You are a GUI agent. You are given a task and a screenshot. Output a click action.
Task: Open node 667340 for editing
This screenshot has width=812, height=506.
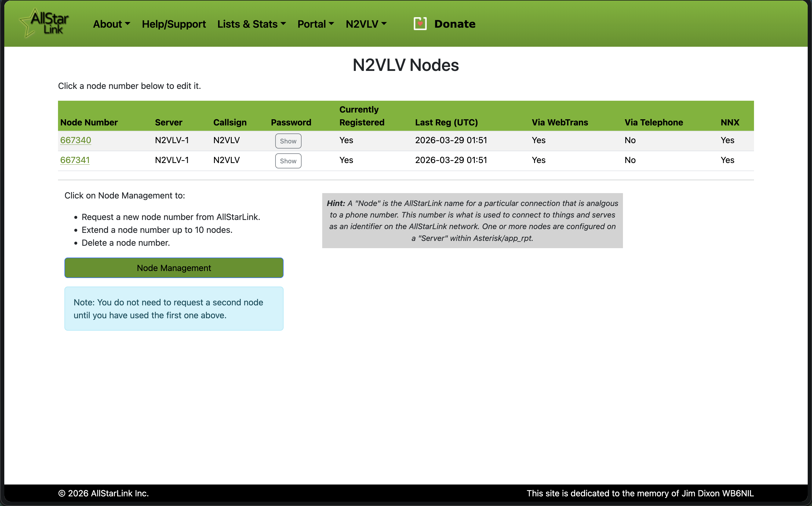[76, 140]
